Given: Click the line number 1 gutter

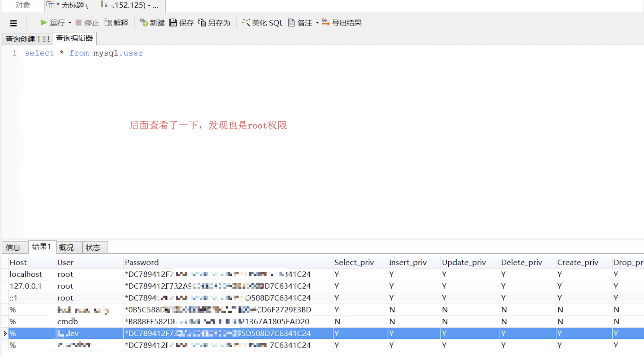Looking at the screenshot, I should click(14, 53).
